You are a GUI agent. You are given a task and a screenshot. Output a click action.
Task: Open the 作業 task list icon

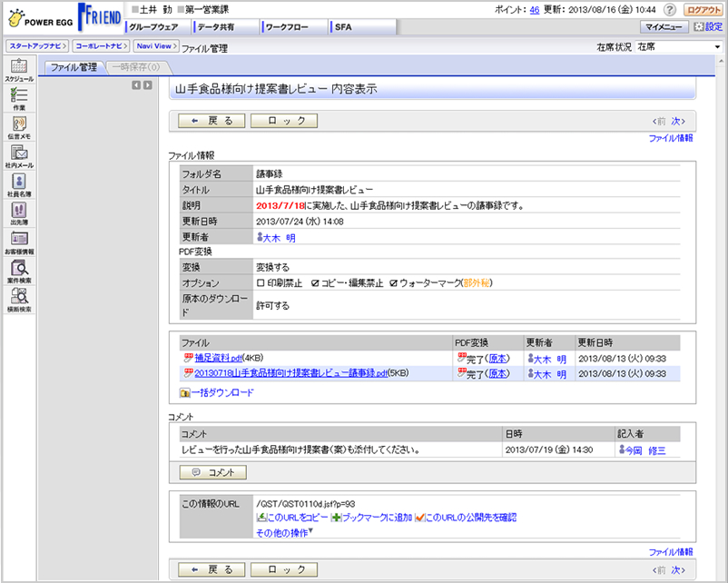[19, 98]
